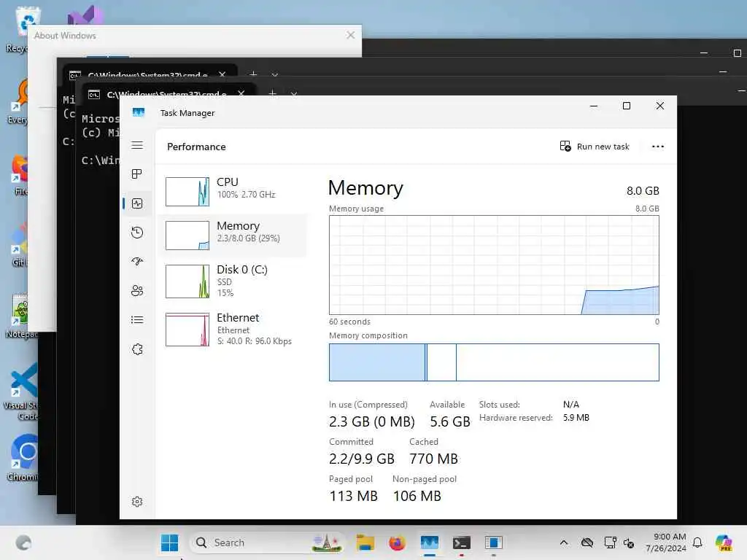Select Performance page icon in sidebar

(x=137, y=204)
